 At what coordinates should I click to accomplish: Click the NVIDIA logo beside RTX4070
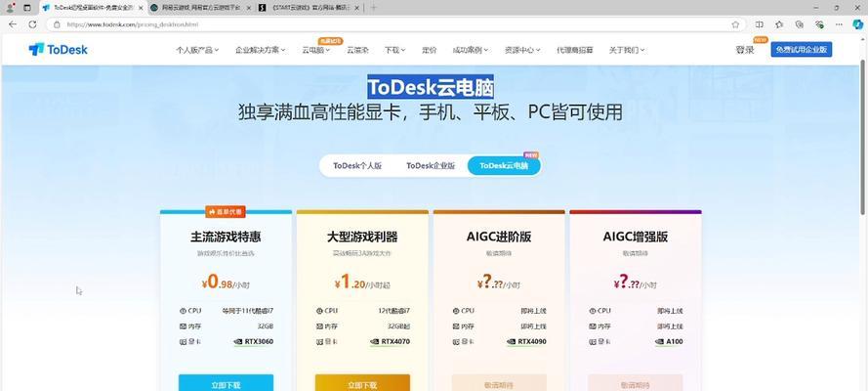pos(375,342)
